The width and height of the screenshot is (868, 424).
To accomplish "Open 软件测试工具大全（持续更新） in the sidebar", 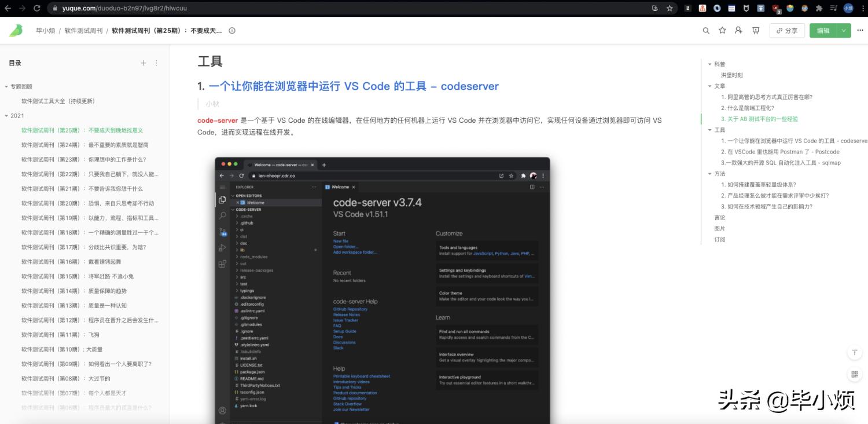I will [58, 101].
